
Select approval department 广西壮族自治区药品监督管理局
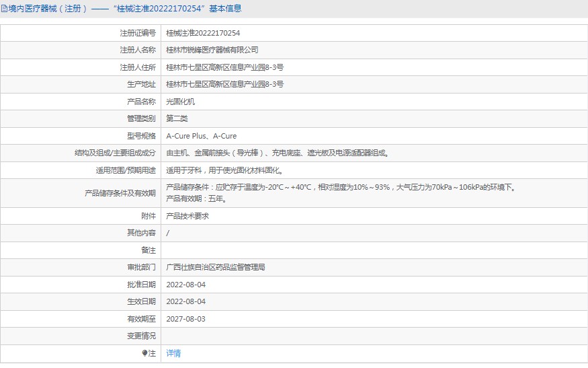[x=216, y=267]
